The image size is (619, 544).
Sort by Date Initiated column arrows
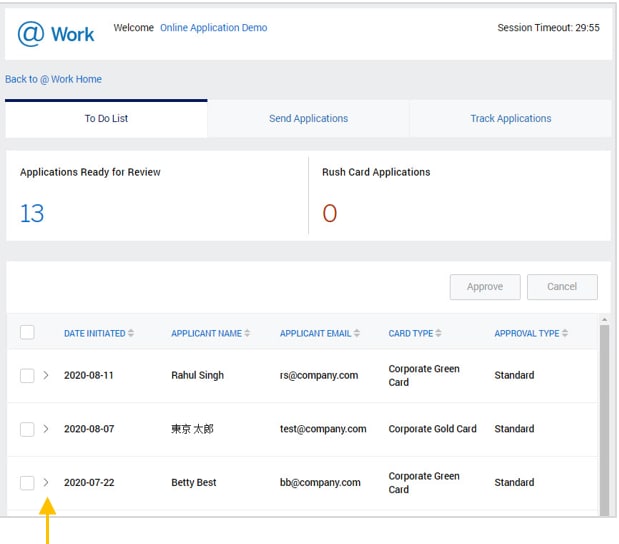(131, 334)
